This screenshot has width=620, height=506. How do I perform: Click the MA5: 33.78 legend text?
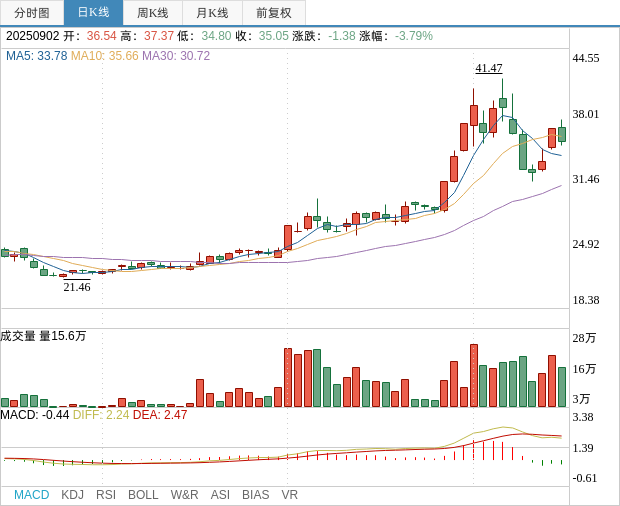pyautogui.click(x=37, y=56)
